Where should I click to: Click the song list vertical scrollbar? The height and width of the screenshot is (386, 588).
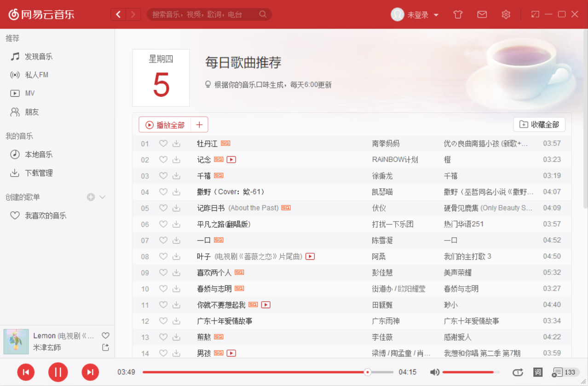[x=585, y=119]
